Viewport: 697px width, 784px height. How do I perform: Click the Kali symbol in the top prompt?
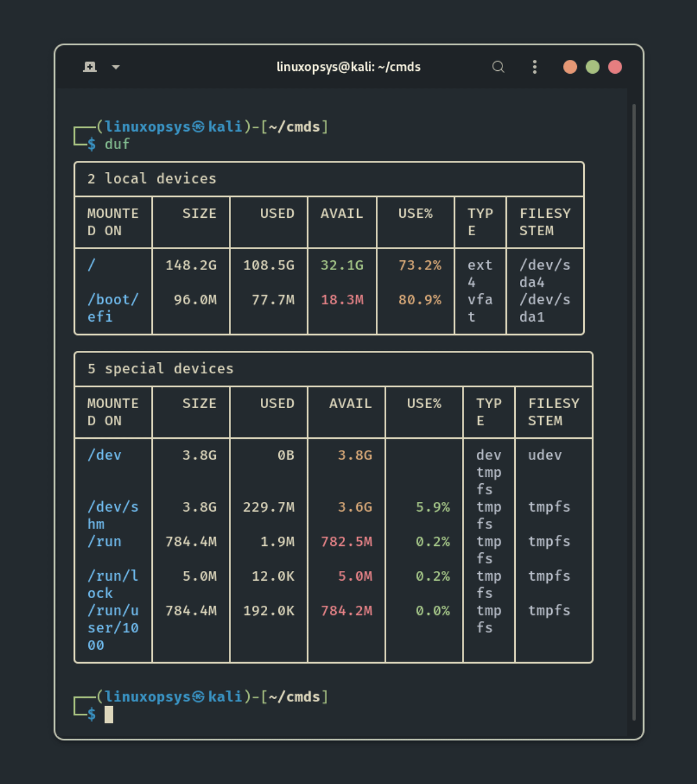pyautogui.click(x=199, y=127)
